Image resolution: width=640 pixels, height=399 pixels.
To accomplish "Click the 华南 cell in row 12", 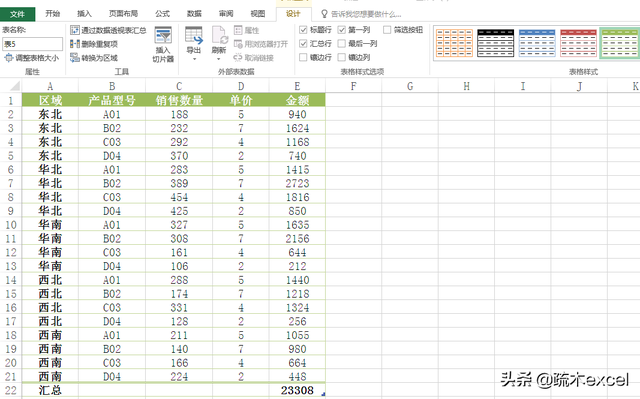I will [x=50, y=252].
